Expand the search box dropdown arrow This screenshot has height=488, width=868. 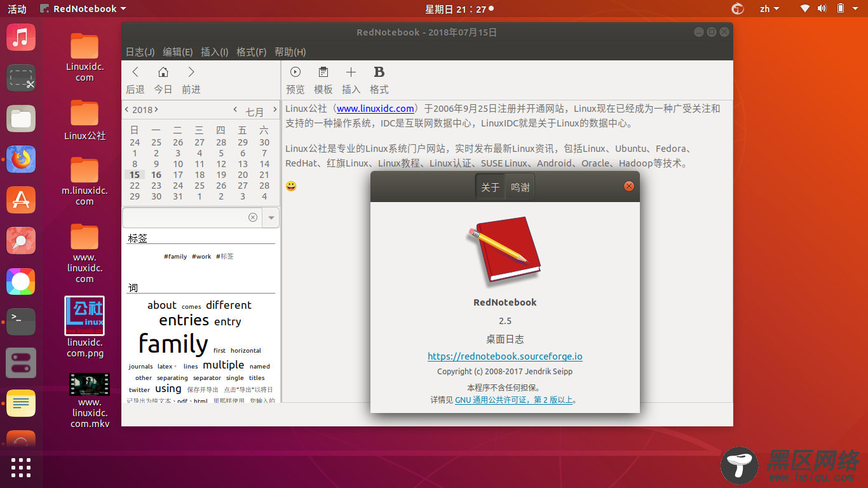[x=271, y=217]
